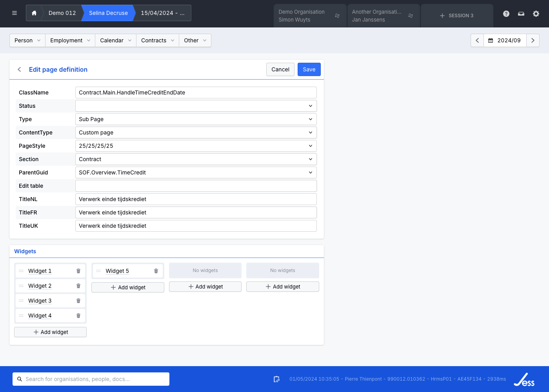Delete Widget 1 with trash icon
The height and width of the screenshot is (392, 549).
[x=78, y=271]
